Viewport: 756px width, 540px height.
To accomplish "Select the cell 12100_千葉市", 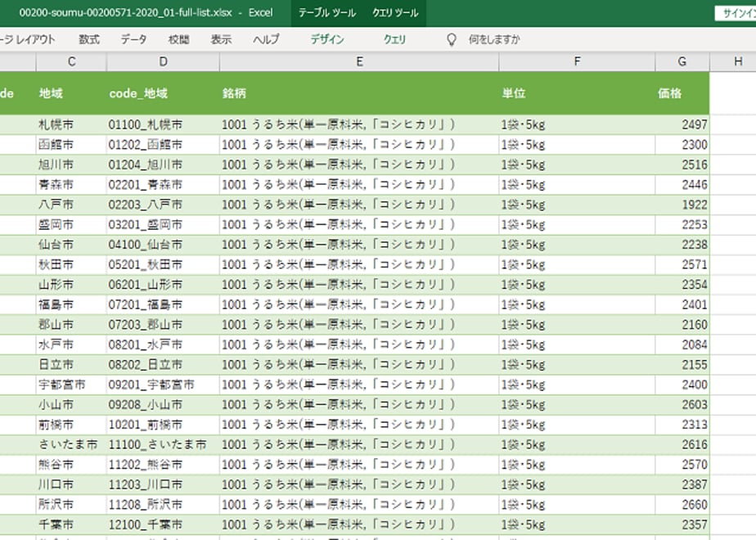I will click(163, 524).
